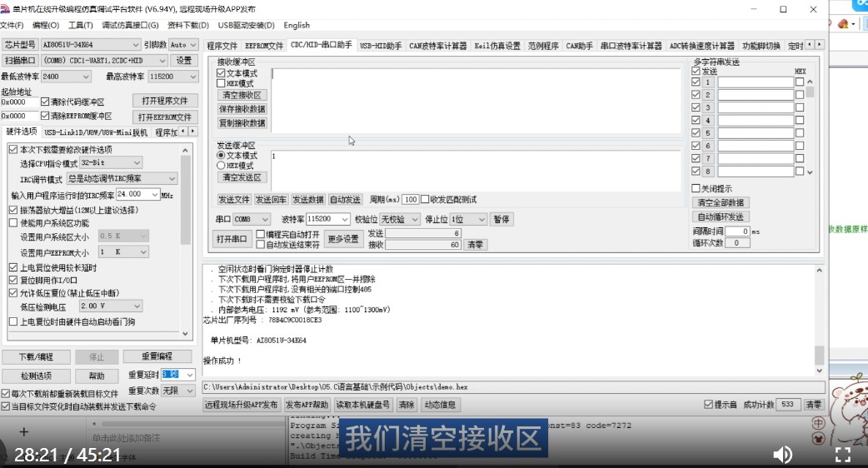Open the 资料下载(D) menu
The width and height of the screenshot is (868, 468).
click(188, 26)
